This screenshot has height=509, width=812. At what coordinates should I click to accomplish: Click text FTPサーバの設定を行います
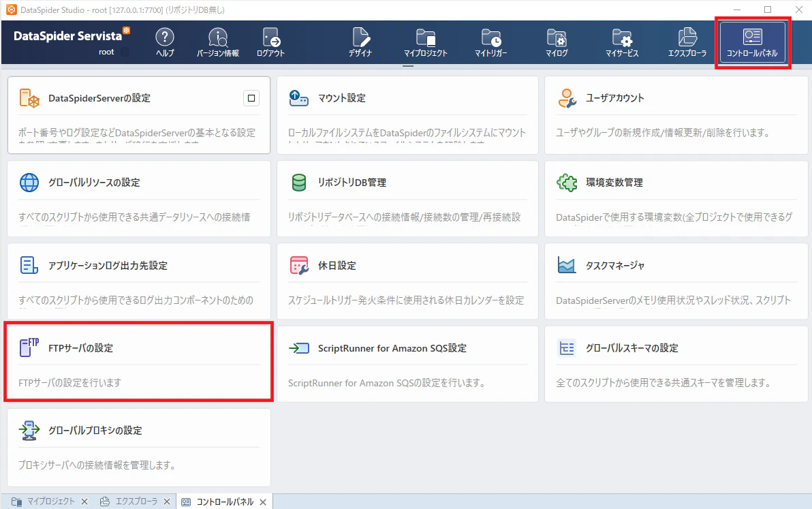pos(70,383)
